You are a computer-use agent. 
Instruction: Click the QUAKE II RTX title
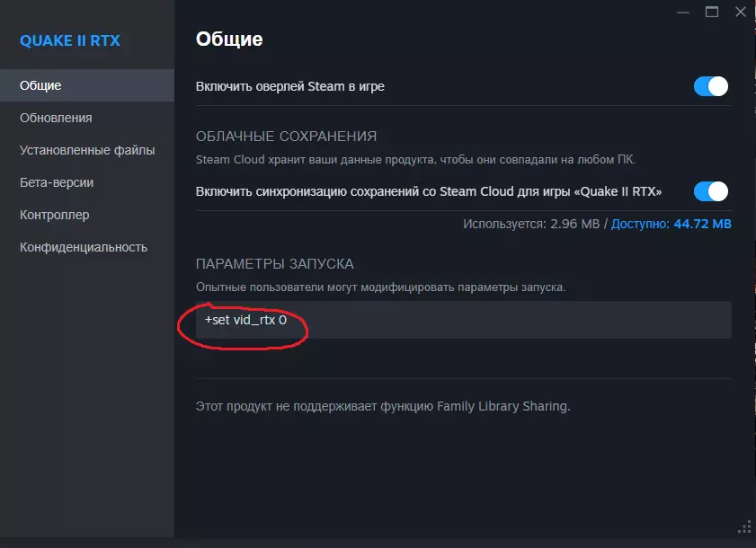pos(70,40)
